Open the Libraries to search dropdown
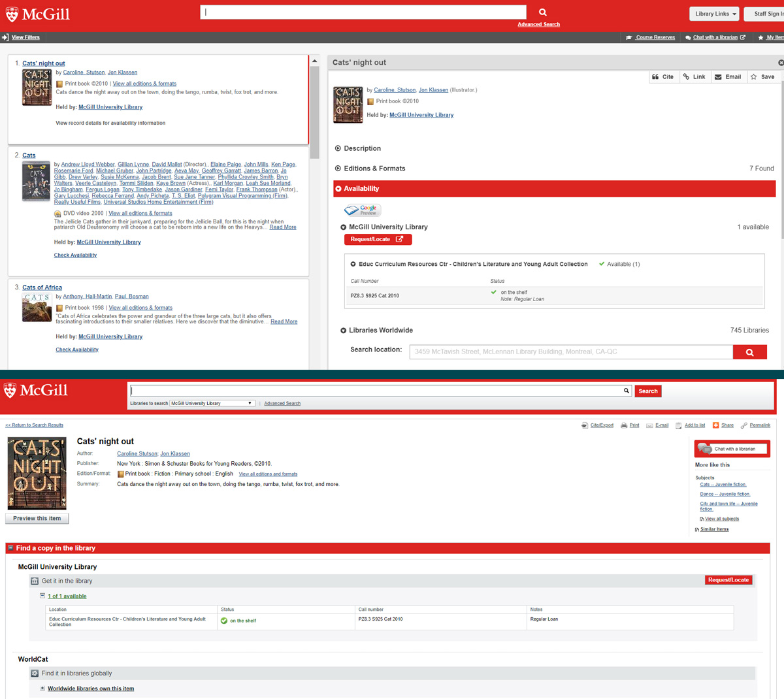This screenshot has height=699, width=784. (212, 403)
